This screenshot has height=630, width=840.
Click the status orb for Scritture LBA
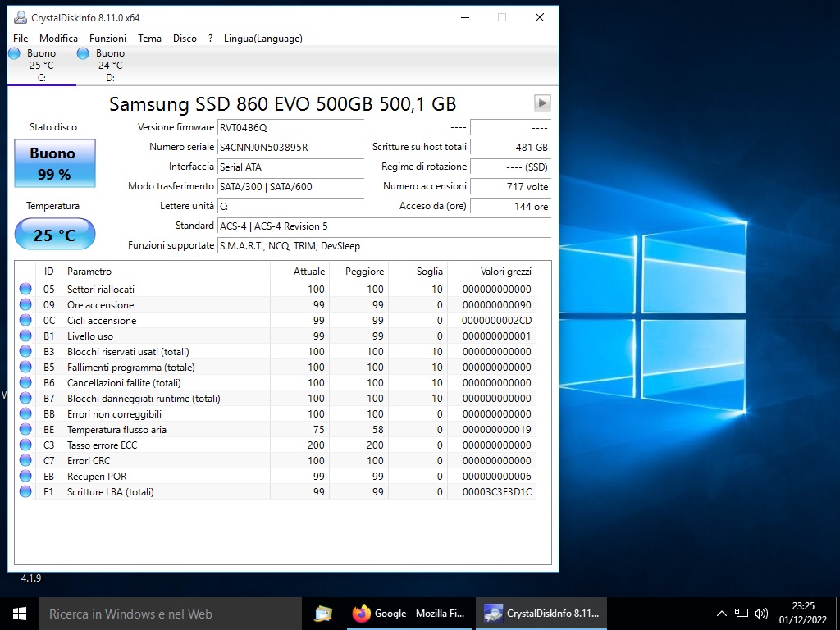25,491
